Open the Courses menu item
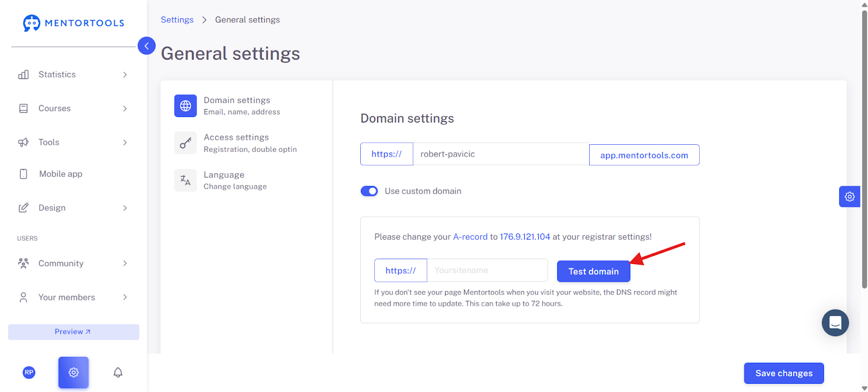The image size is (868, 392). coord(73,108)
